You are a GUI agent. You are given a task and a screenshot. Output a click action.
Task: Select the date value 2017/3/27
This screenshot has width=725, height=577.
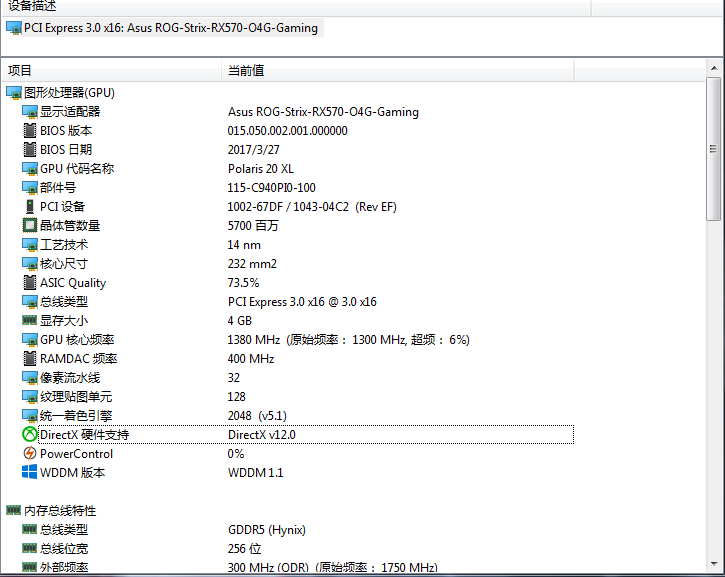tap(253, 150)
